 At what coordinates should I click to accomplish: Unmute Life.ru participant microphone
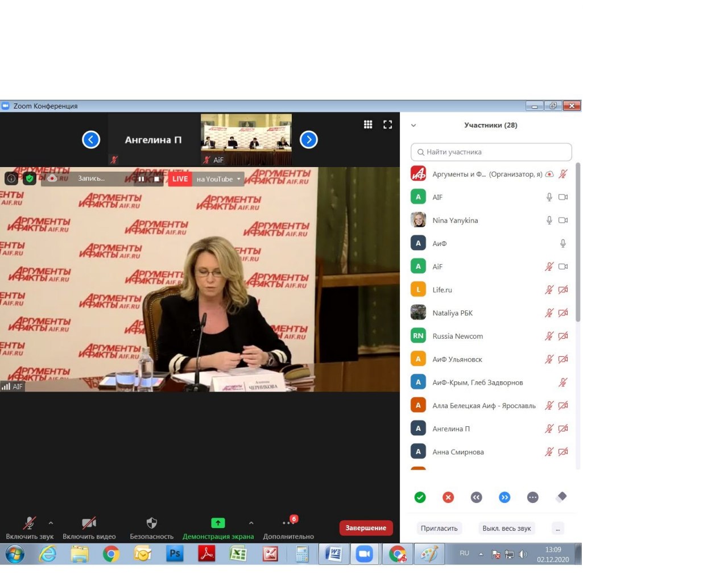(x=549, y=290)
